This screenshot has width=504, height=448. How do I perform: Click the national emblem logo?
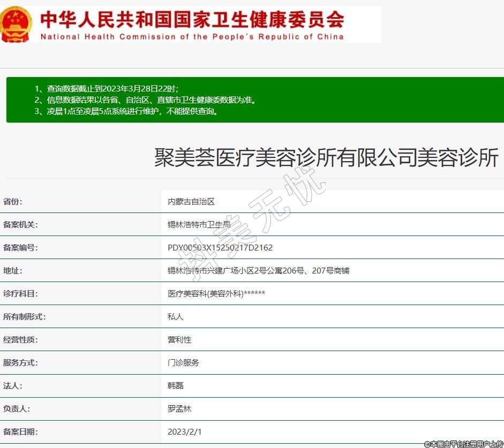tap(16, 24)
